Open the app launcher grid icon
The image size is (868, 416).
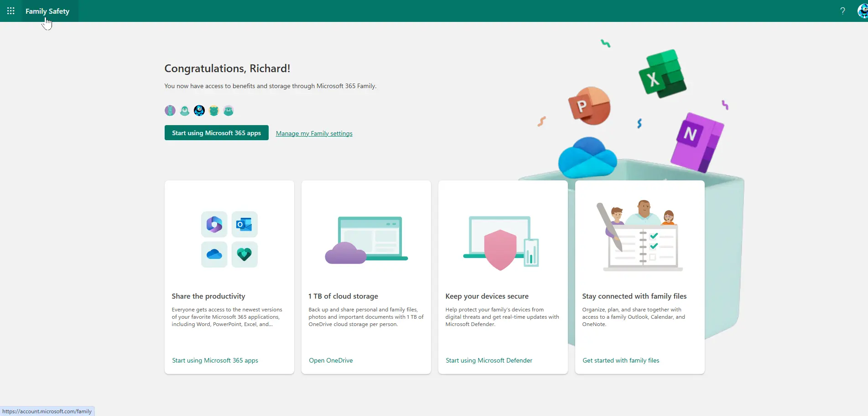11,11
